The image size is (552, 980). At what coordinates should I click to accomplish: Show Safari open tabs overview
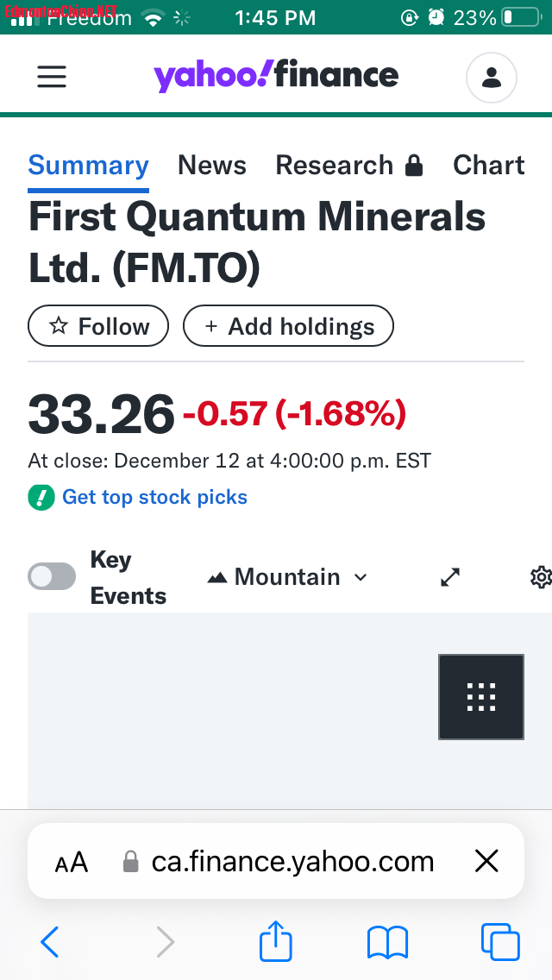point(499,941)
